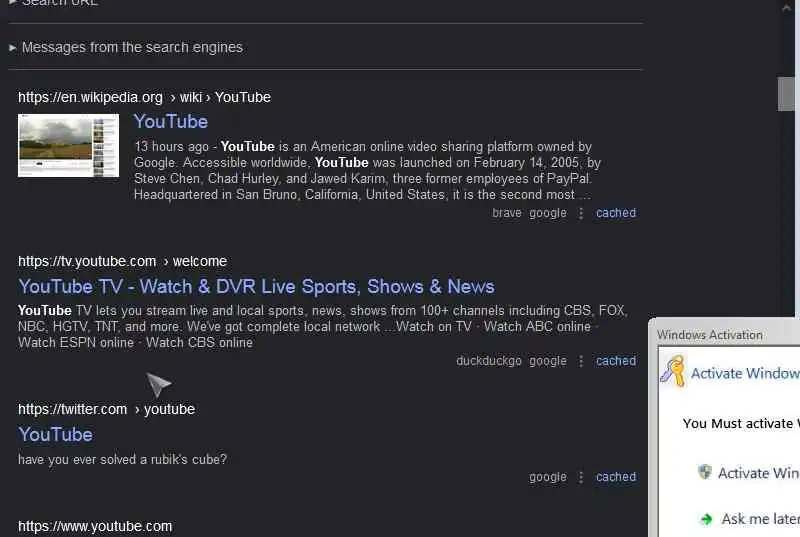
Task: Click the page scrollbar thumb
Action: (786, 94)
